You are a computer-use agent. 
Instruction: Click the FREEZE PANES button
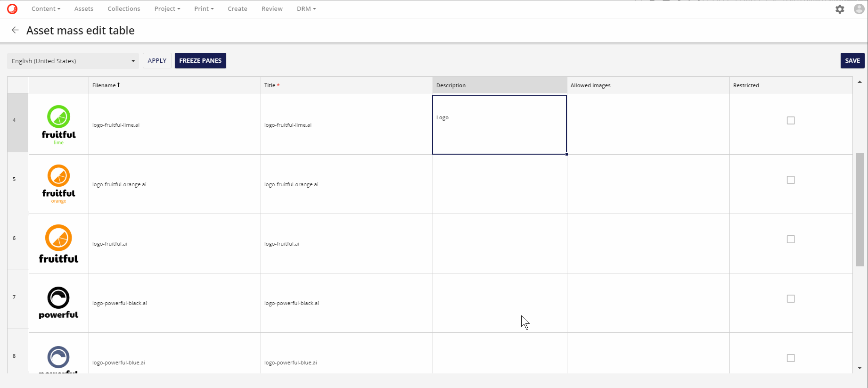(x=200, y=60)
